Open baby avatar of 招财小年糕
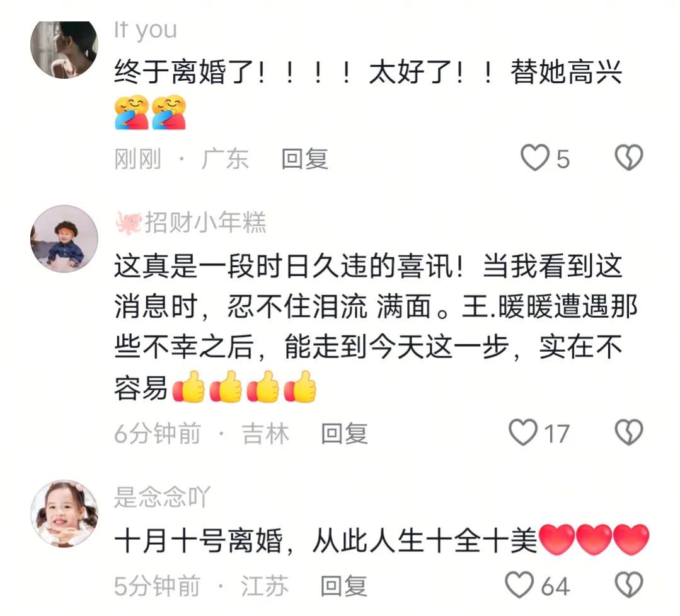This screenshot has width=680, height=616. point(64,239)
